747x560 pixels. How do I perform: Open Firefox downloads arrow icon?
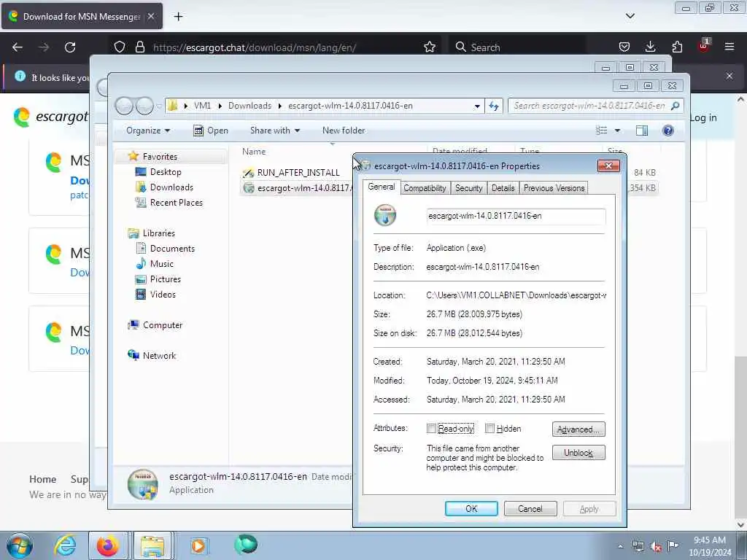650,47
